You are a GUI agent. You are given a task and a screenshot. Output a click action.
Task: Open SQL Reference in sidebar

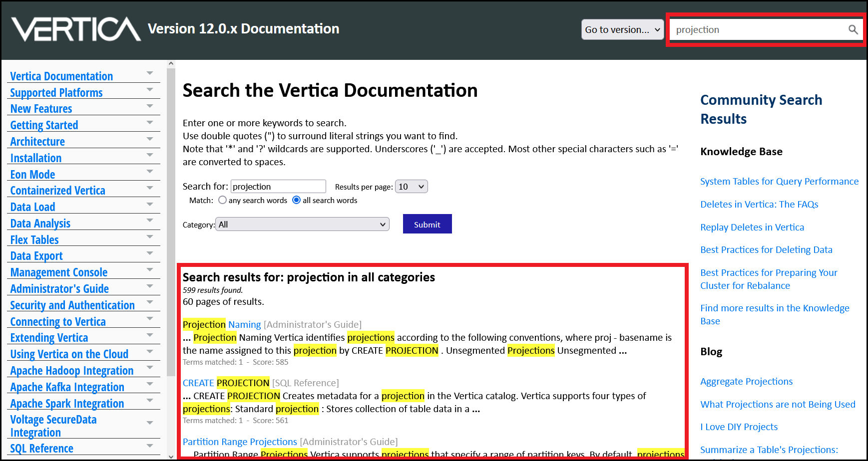(41, 449)
